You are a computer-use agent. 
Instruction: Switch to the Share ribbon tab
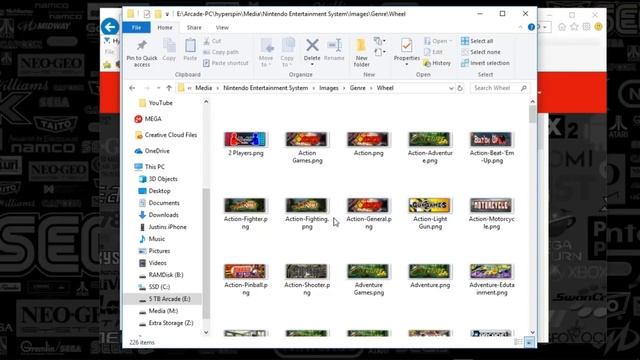tap(194, 28)
